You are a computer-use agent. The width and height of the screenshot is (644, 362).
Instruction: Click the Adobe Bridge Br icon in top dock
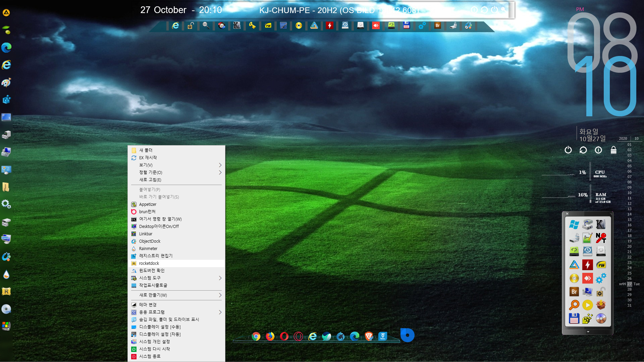437,25
